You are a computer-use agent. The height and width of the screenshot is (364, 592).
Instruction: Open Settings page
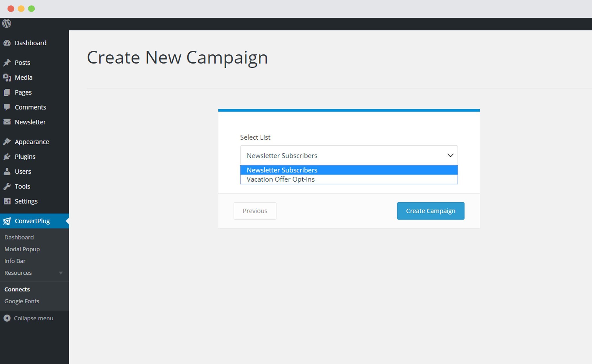tap(26, 201)
